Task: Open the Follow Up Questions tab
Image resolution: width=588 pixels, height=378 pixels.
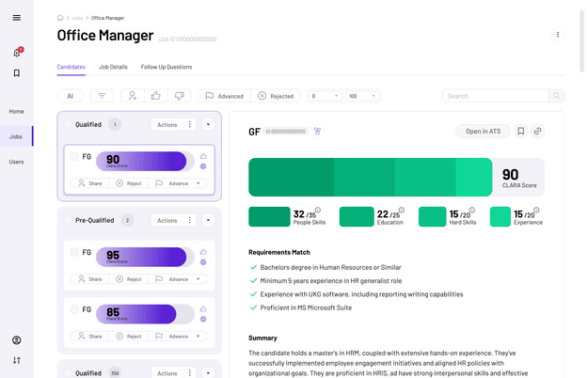Action: tap(167, 67)
